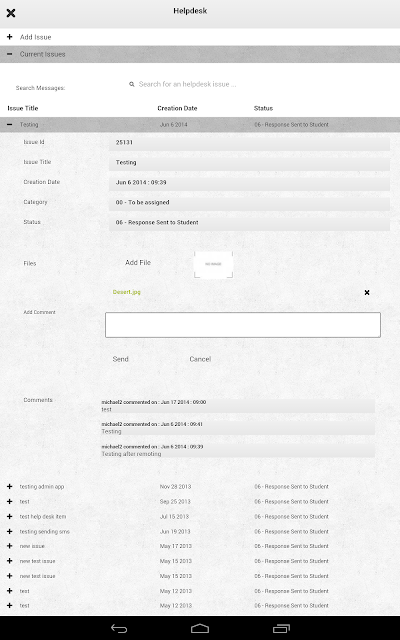Click the Add File button
Screen dimensions: 400x640
(138, 262)
